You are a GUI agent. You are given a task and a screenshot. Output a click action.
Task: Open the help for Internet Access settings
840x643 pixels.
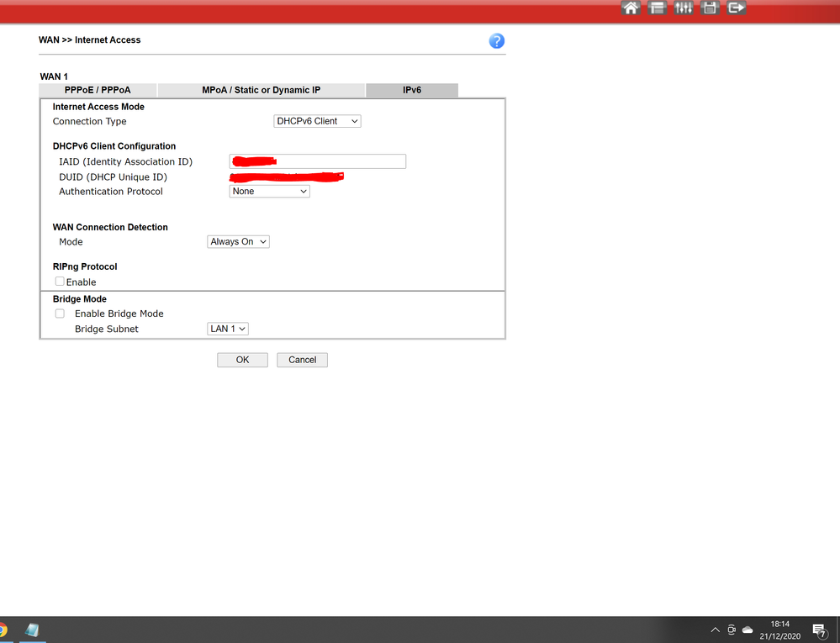(x=496, y=40)
